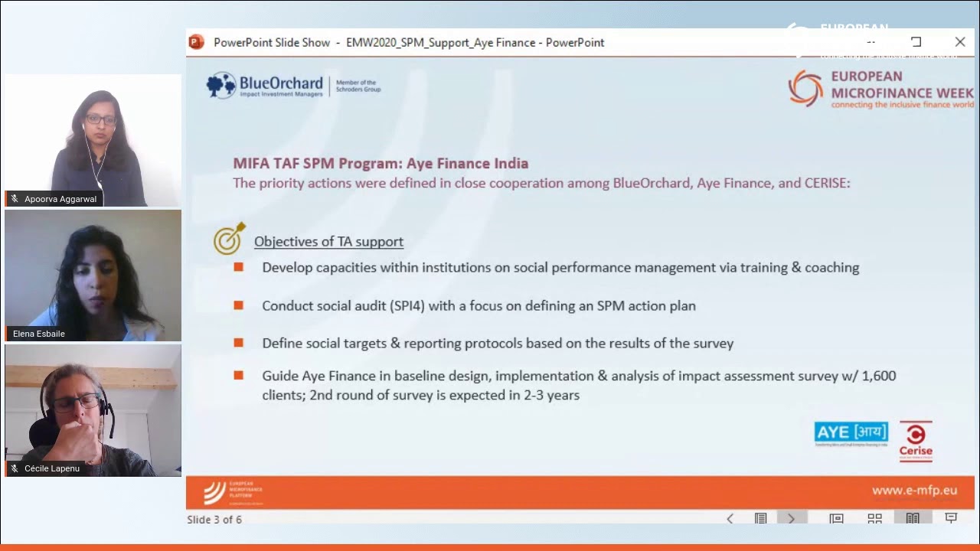Advance to the next slide arrow
This screenshot has height=551, width=980.
coord(792,519)
